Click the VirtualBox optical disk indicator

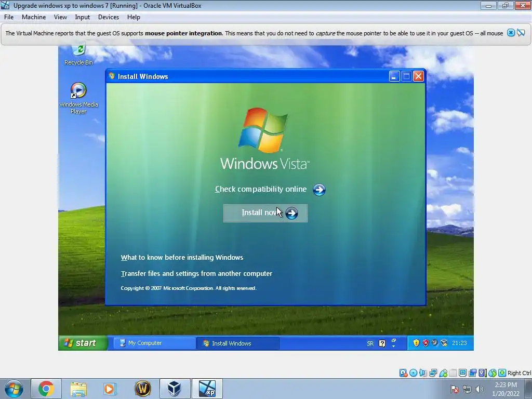413,373
